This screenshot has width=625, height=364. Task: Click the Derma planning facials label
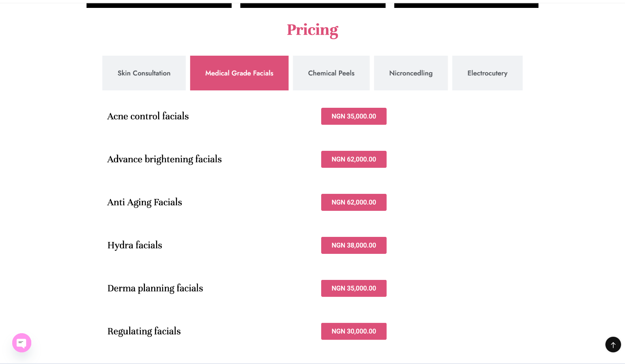click(155, 289)
